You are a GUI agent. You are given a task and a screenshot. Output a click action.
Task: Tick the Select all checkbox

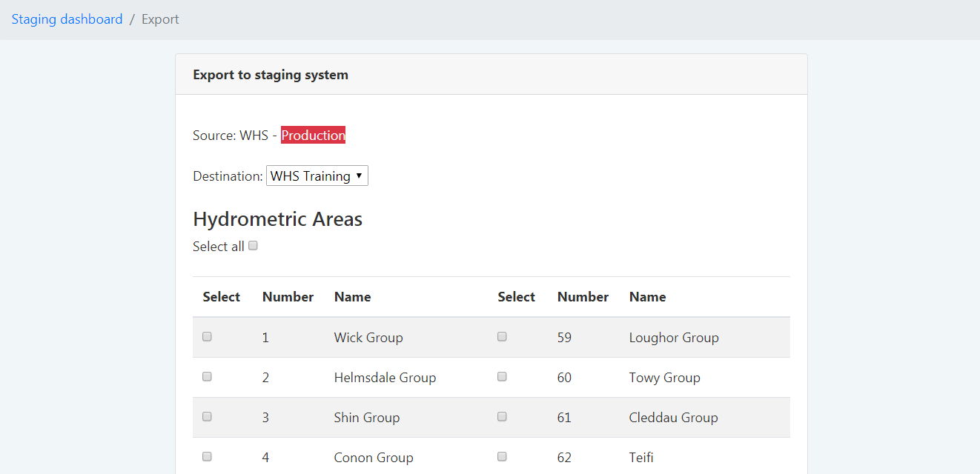click(x=253, y=246)
